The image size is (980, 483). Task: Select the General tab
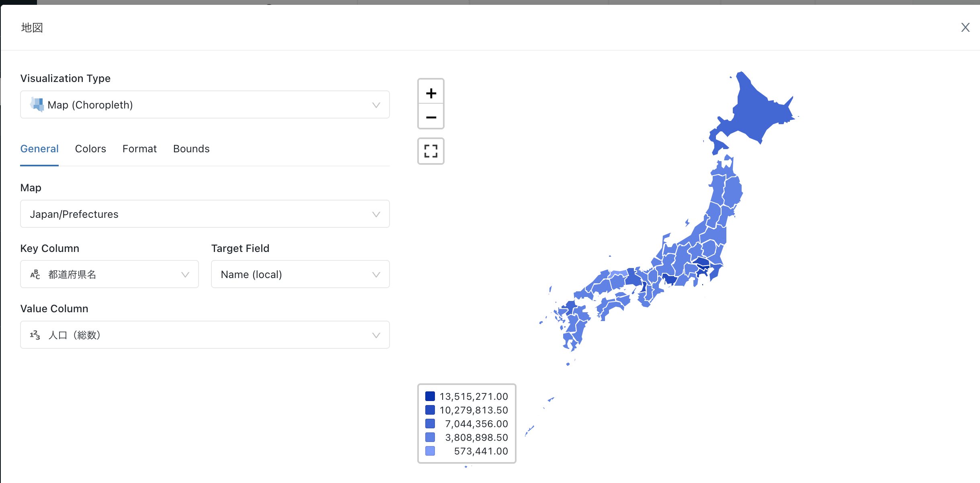coord(39,149)
